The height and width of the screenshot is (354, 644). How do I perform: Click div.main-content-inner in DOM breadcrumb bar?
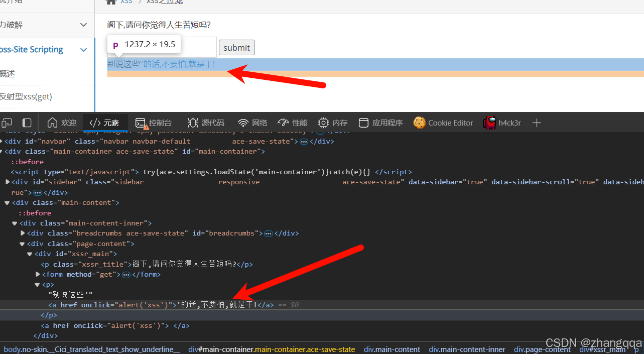[467, 349]
